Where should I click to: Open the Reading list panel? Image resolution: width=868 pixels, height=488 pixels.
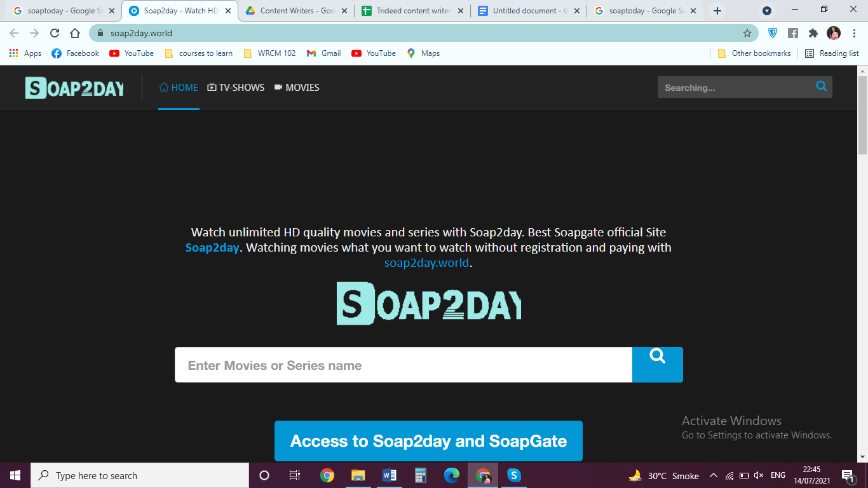(x=832, y=53)
